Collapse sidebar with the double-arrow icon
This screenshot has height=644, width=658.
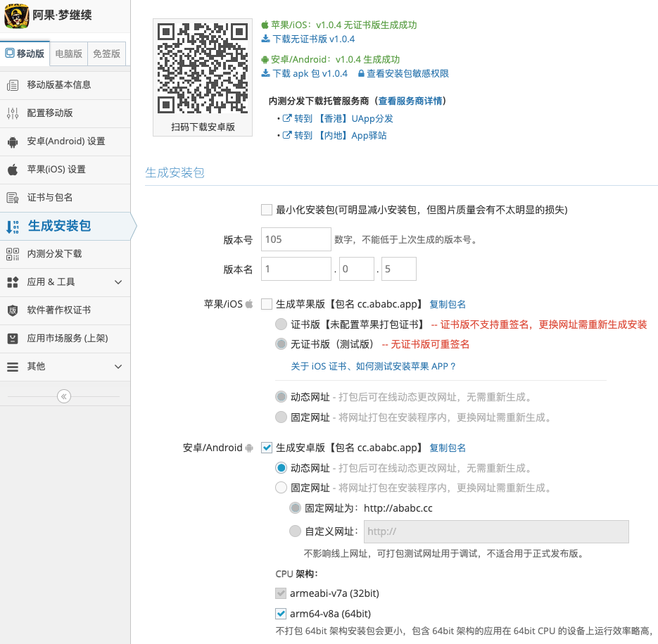64,396
